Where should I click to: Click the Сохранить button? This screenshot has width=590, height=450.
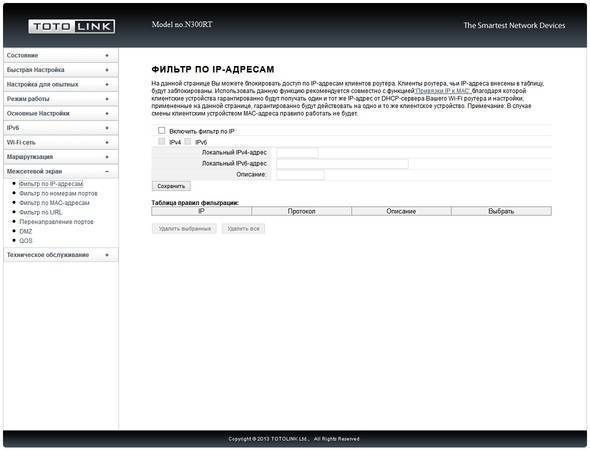coord(171,186)
